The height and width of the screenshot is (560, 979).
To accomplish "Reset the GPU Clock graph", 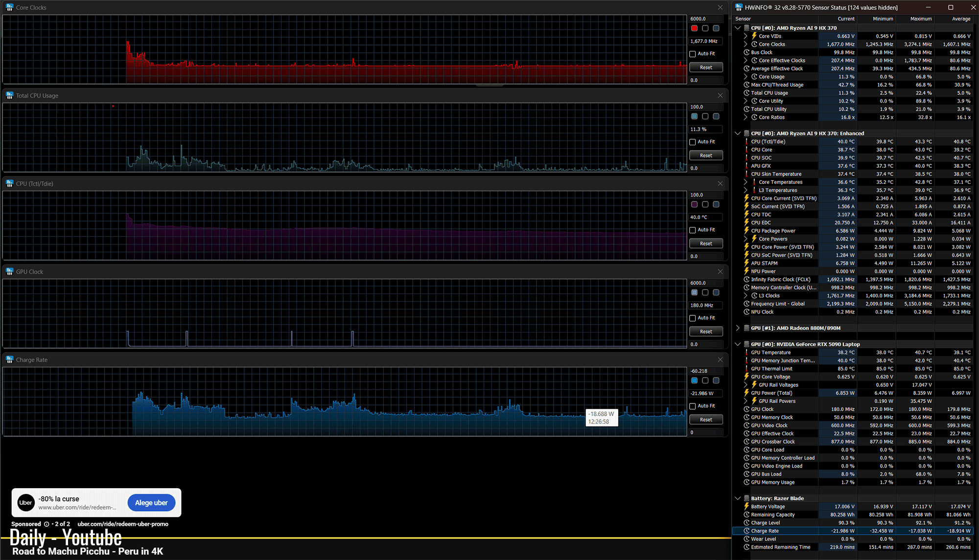I will (706, 332).
